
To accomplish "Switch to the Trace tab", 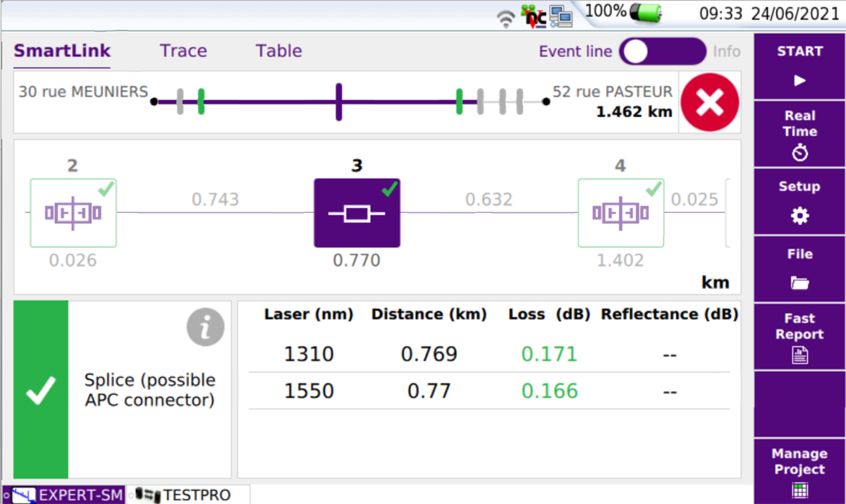I will [x=183, y=51].
